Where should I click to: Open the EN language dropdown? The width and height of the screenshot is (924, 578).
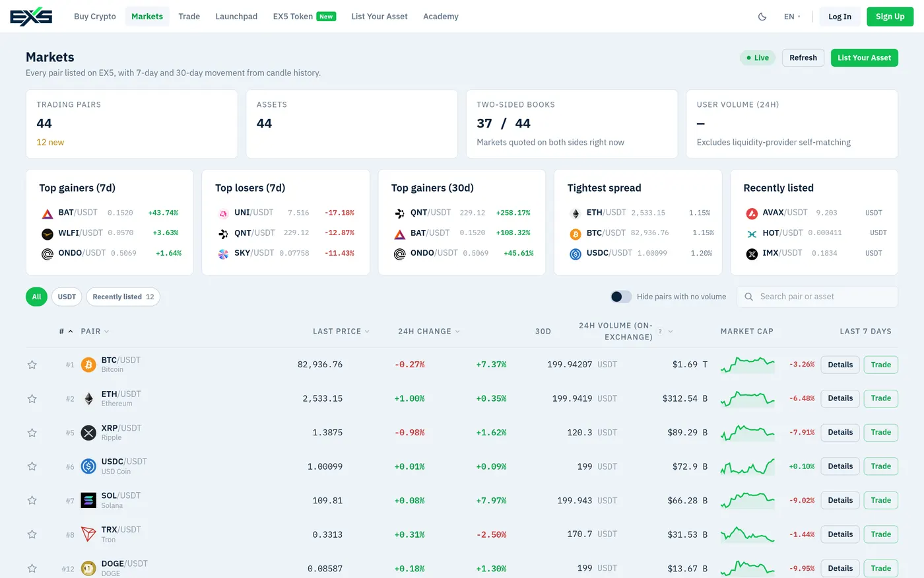click(792, 17)
